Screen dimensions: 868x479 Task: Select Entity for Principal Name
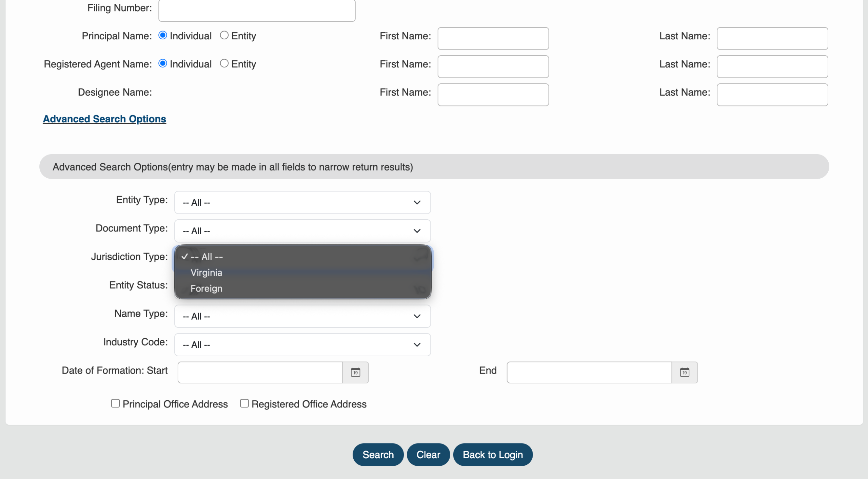[224, 35]
